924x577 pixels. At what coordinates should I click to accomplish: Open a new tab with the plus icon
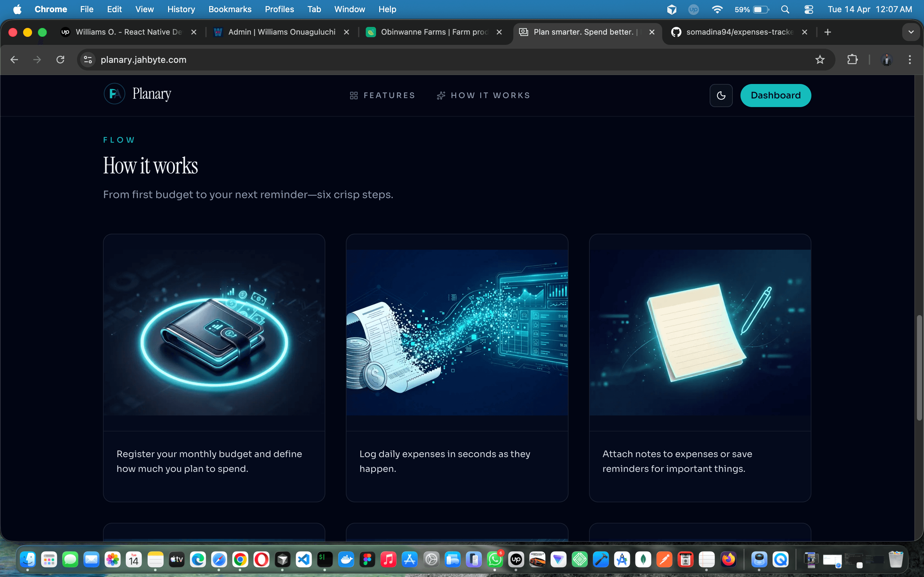[827, 32]
